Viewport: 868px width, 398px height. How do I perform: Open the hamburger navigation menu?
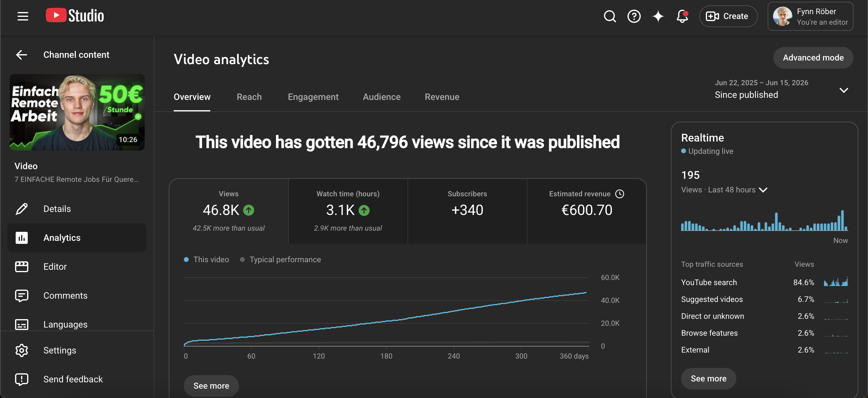coord(23,16)
